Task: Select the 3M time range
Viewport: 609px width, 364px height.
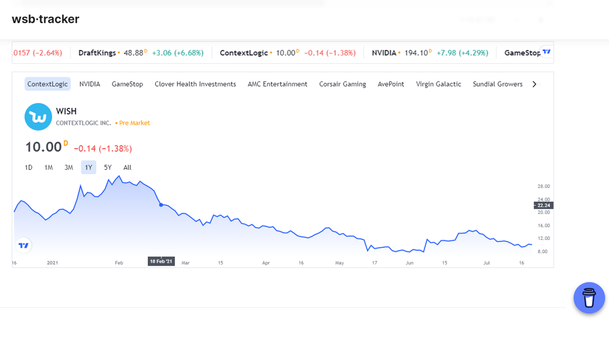Action: [68, 167]
